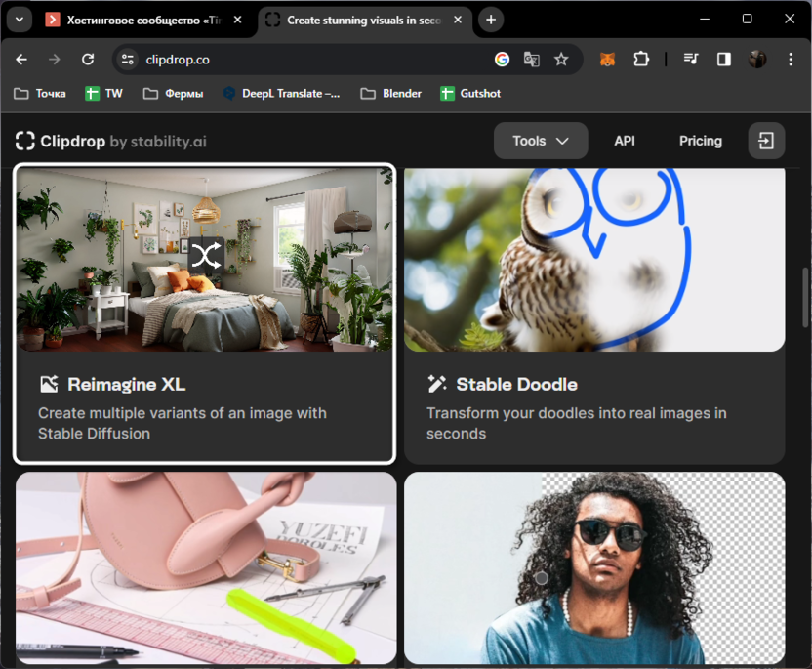
Task: Go forward one page
Action: tap(55, 60)
